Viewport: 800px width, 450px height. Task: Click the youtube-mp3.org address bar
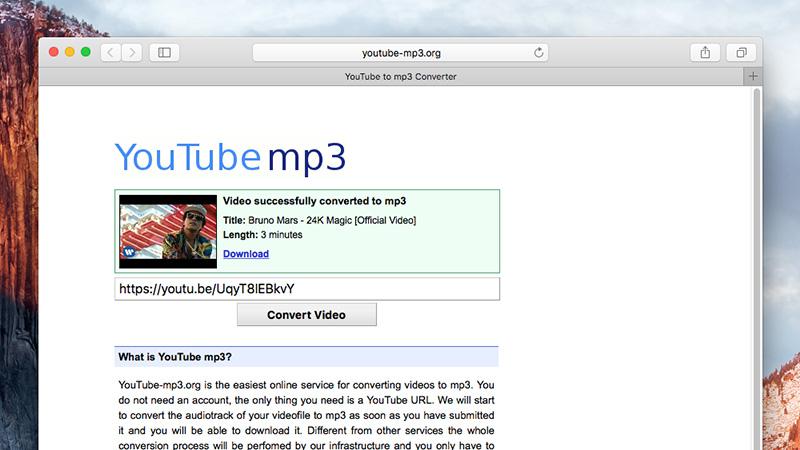[401, 53]
